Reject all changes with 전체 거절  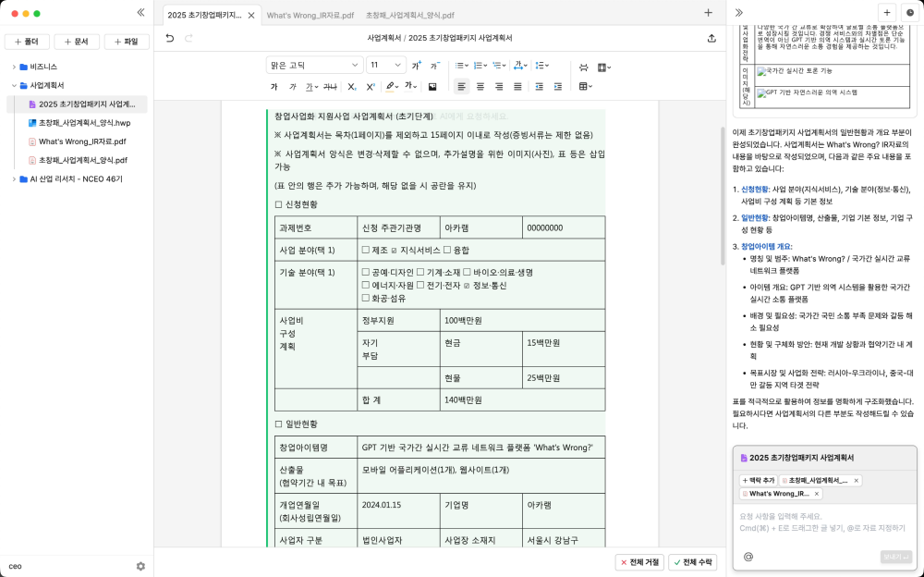640,563
